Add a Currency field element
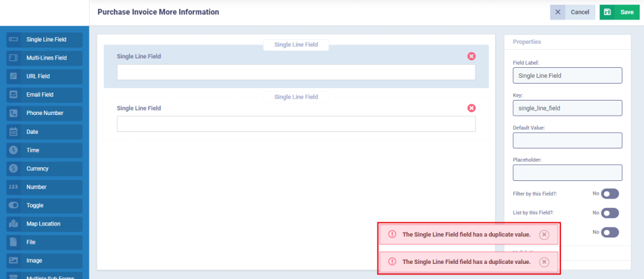Image resolution: width=644 pixels, height=279 pixels. [45, 168]
